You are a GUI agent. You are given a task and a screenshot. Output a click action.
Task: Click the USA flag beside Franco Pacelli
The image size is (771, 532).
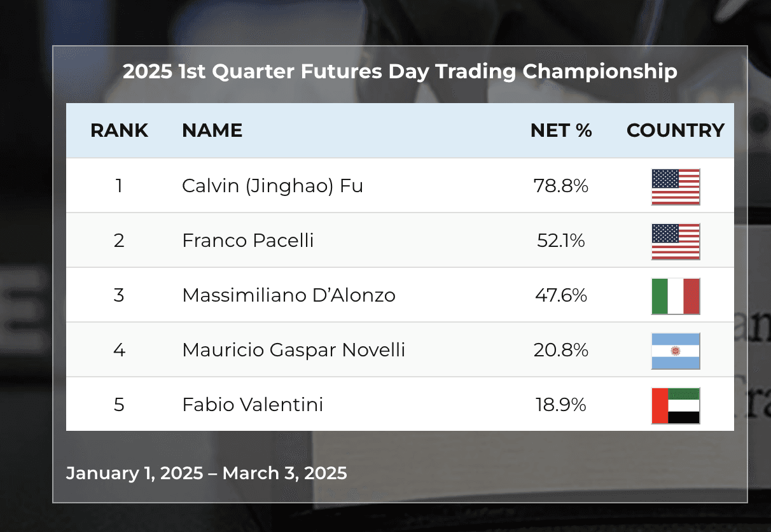coord(676,241)
